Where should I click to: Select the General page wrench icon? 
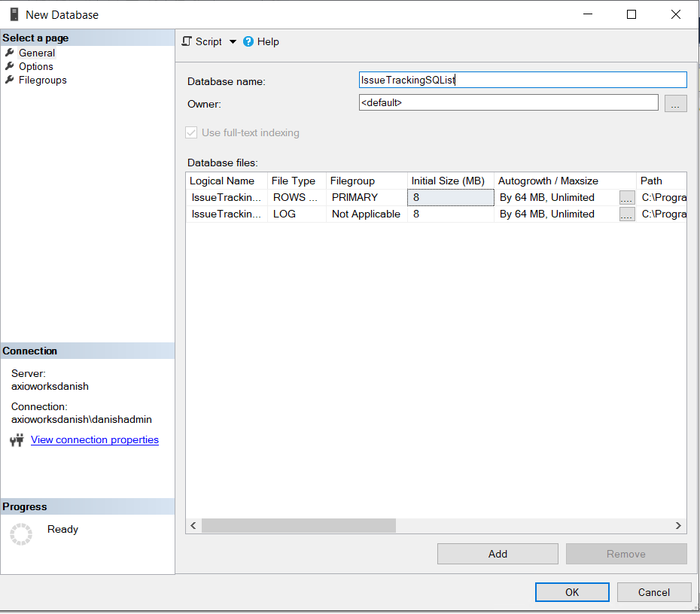pos(10,53)
